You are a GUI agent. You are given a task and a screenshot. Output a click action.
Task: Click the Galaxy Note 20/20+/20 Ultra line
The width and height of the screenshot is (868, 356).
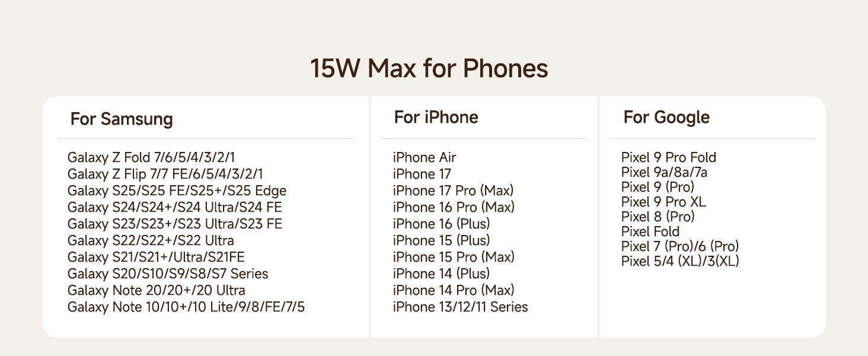pos(156,291)
